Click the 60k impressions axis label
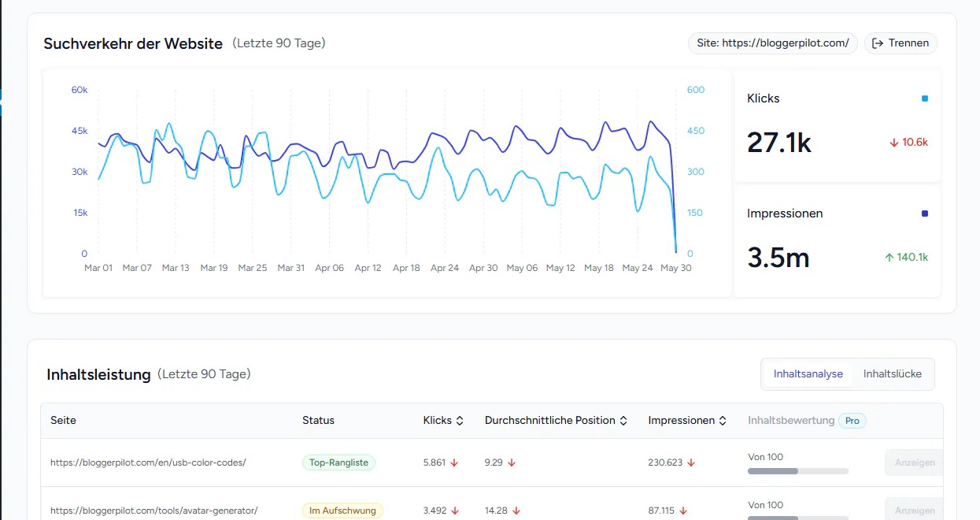Image resolution: width=980 pixels, height=520 pixels. point(80,90)
